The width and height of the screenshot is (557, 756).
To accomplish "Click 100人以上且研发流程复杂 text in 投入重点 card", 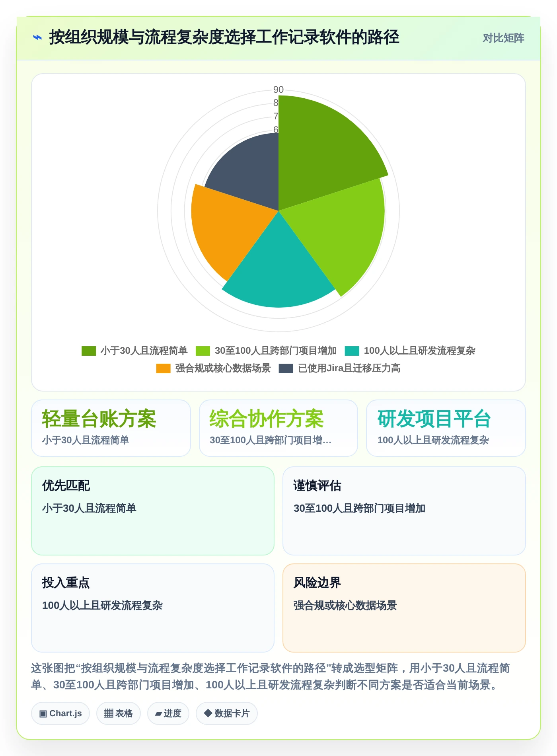I will 103,606.
